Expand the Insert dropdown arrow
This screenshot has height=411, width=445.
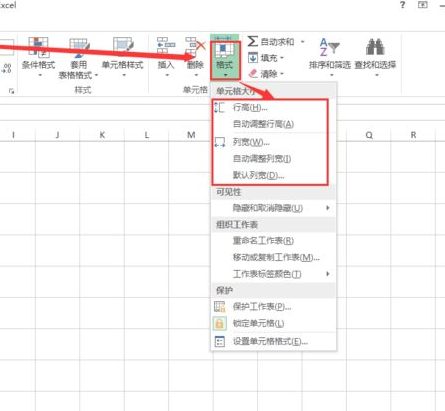pyautogui.click(x=167, y=75)
